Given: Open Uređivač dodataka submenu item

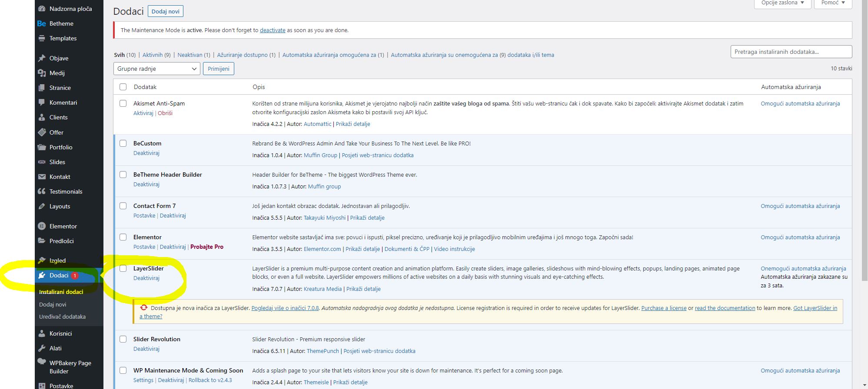Looking at the screenshot, I should pyautogui.click(x=62, y=316).
